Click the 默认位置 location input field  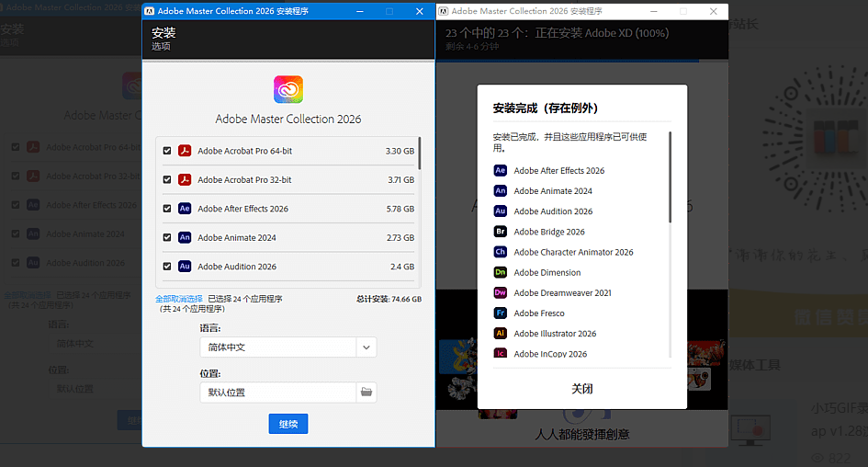pyautogui.click(x=277, y=393)
